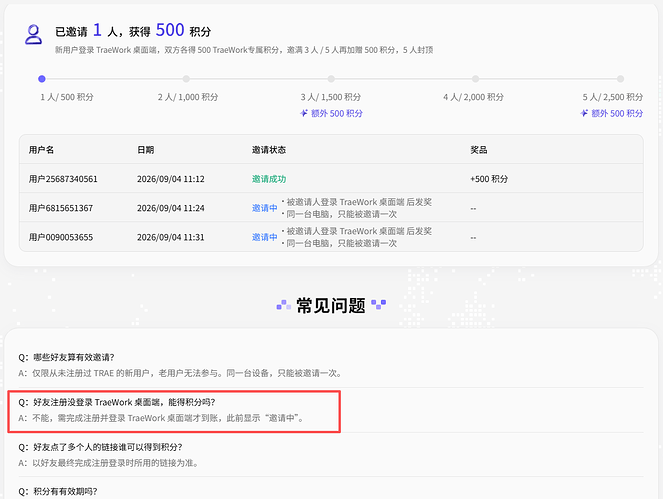Click the rules line starting 新用户登录 TraeWork
Viewport: 663px width, 499px height.
244,50
